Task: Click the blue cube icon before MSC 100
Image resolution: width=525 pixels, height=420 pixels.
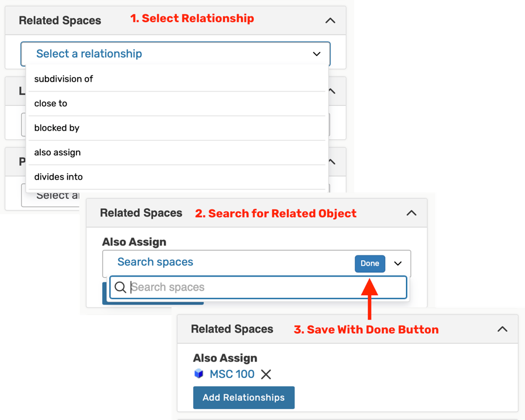Action: 199,374
